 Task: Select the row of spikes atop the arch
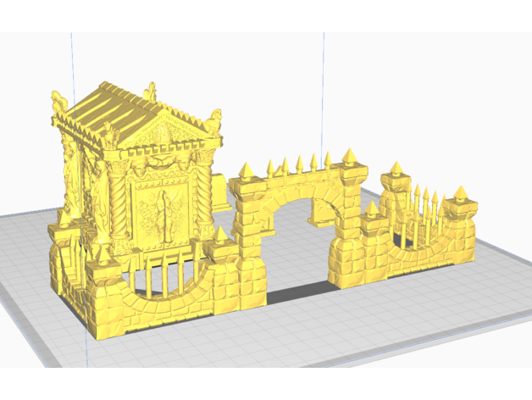[x=299, y=164]
